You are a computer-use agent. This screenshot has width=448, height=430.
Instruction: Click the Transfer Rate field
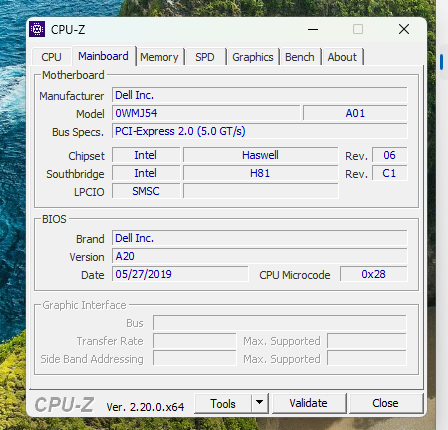click(x=195, y=341)
